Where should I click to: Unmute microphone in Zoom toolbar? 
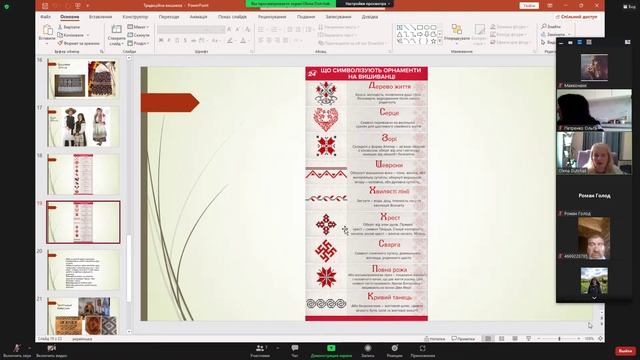tap(16, 351)
